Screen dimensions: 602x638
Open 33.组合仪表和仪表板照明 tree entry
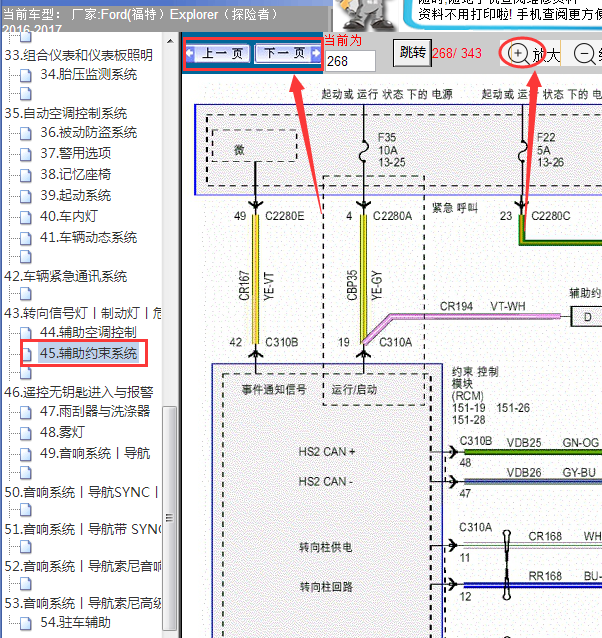click(x=79, y=55)
